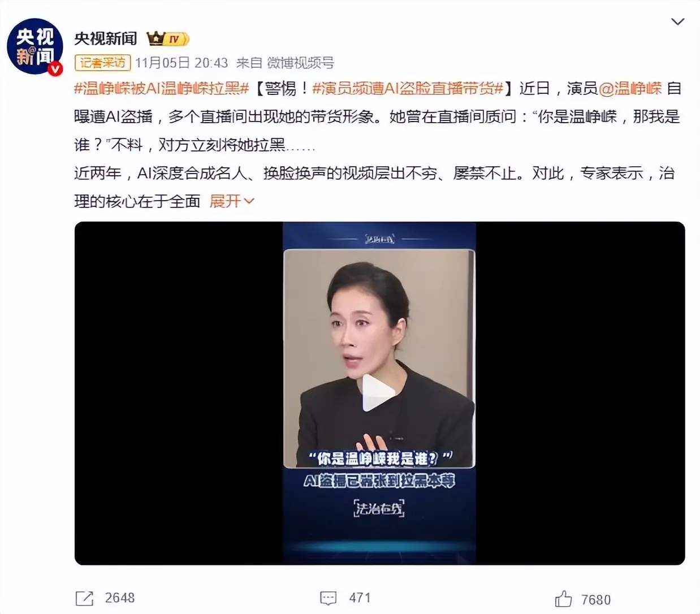Click the comment count 471
Screen dimensions: 700x614
pyautogui.click(x=360, y=598)
